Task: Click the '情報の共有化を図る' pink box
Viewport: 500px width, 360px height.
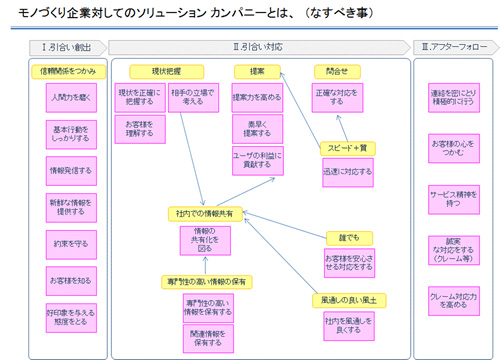Action: tap(205, 241)
